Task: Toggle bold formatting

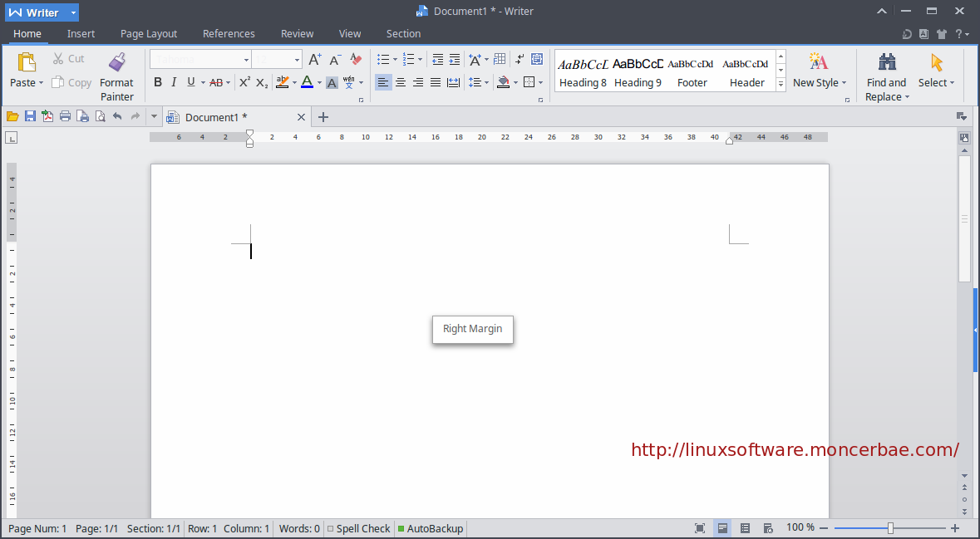Action: pyautogui.click(x=157, y=82)
